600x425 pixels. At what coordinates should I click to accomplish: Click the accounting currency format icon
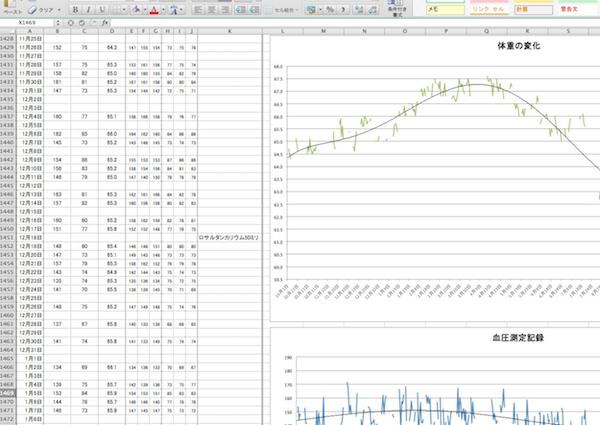311,10
